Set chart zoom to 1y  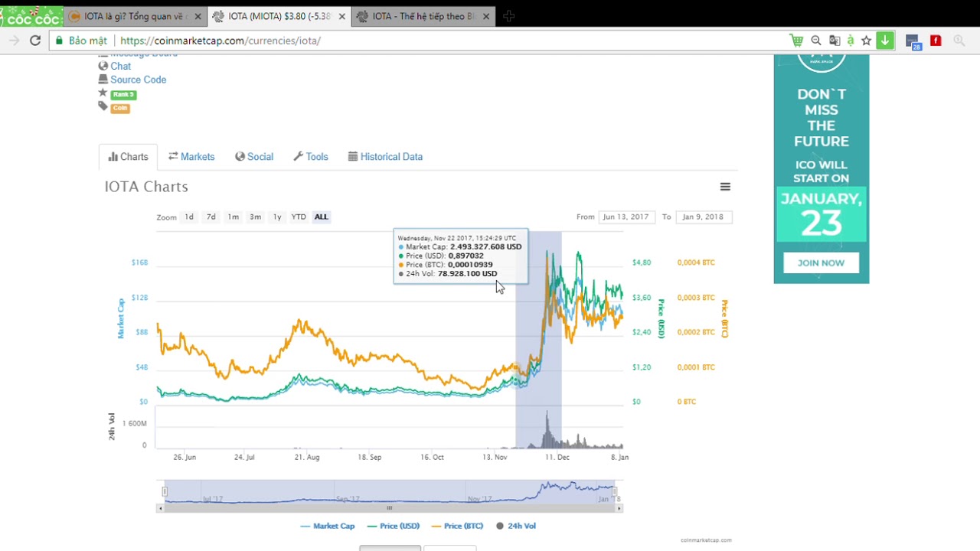pyautogui.click(x=277, y=217)
